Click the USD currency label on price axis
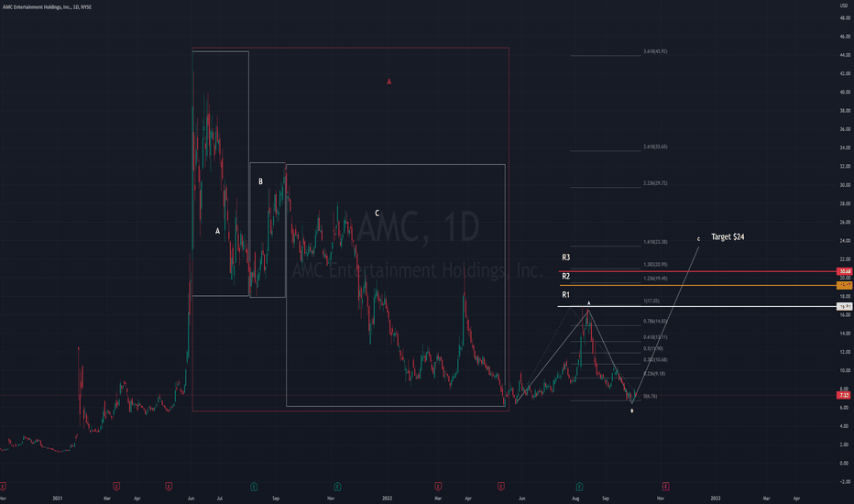Viewport: 854px width, 504px height. coord(844,6)
